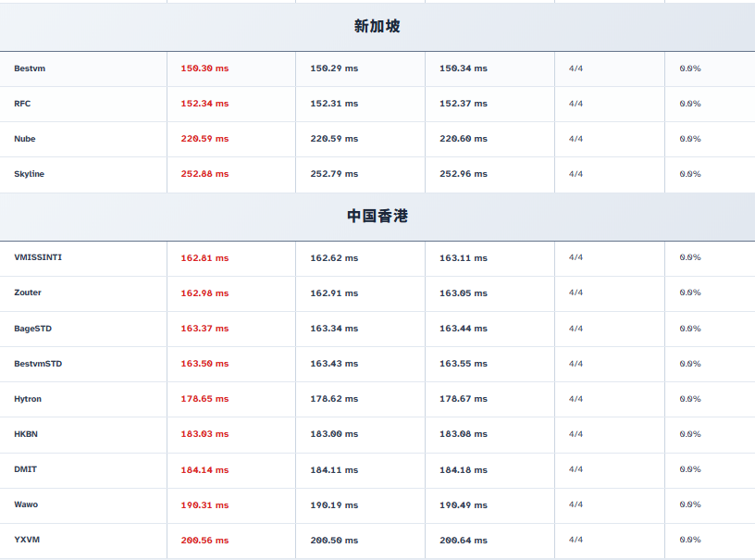Viewport: 755px width, 560px height.
Task: Click the BestvmSTD provider name
Action: (x=38, y=364)
